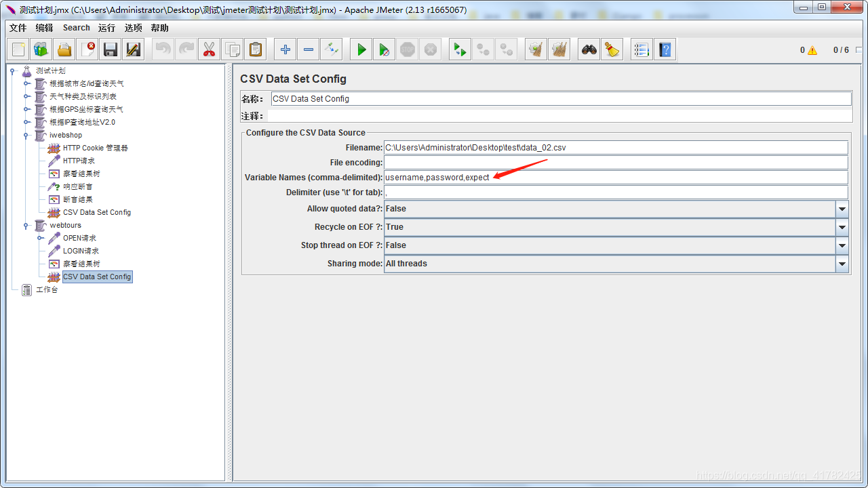Start the test with no pauses icon
Screen dimensions: 868x488
point(384,49)
